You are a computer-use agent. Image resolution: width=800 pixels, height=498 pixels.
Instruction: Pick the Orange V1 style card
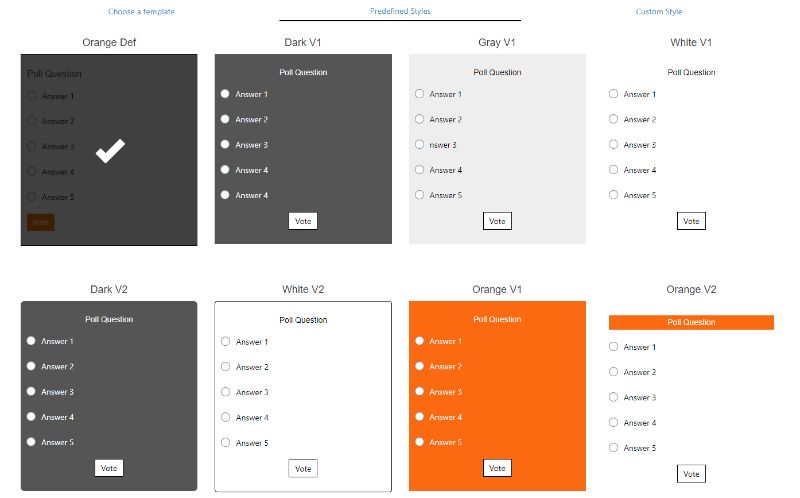coord(497,396)
